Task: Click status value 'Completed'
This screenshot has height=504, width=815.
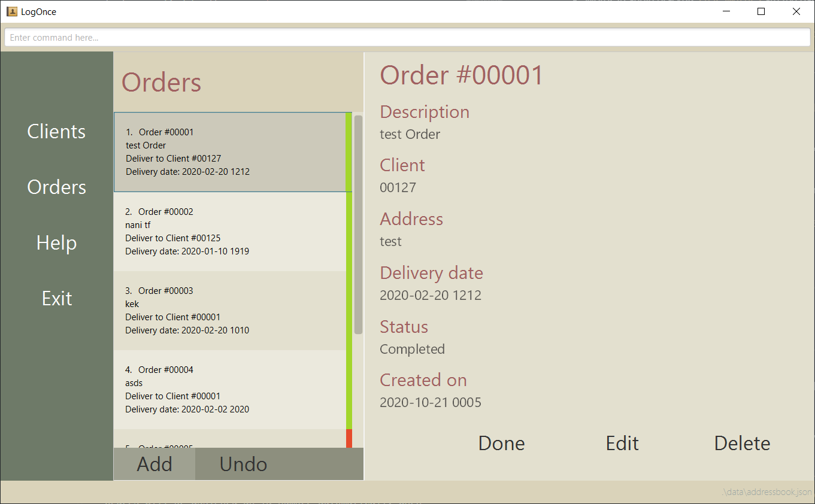Action: (x=412, y=349)
